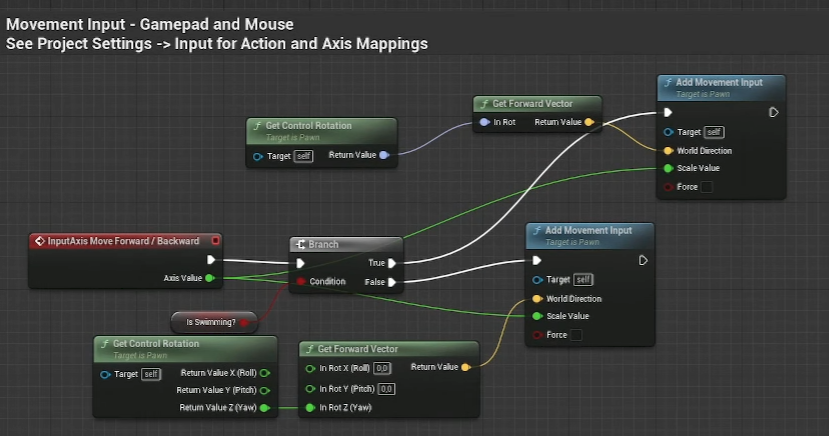Enable the Force checkbox on the upper Add Movement Input node
Image resolution: width=829 pixels, height=436 pixels.
[706, 187]
